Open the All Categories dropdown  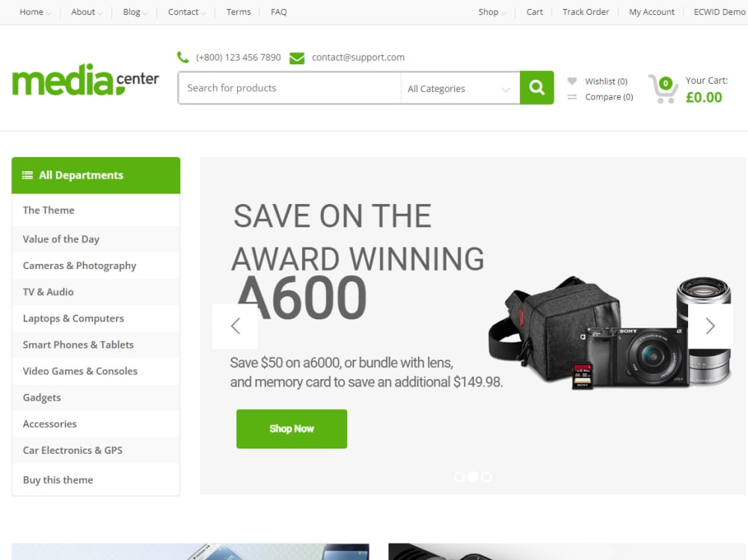pyautogui.click(x=460, y=87)
